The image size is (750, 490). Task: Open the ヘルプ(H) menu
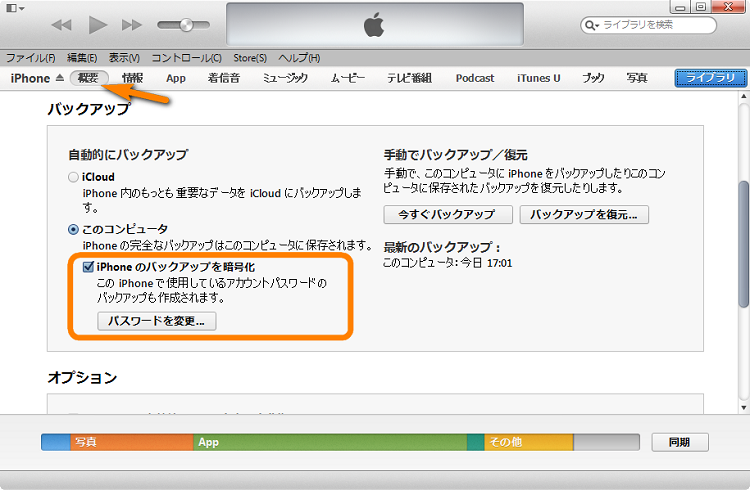tap(299, 58)
